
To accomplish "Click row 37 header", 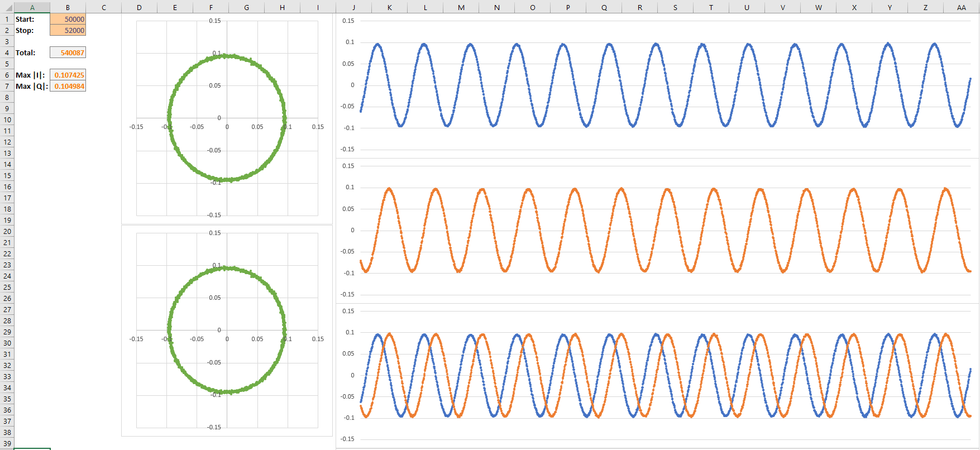I will coord(7,421).
